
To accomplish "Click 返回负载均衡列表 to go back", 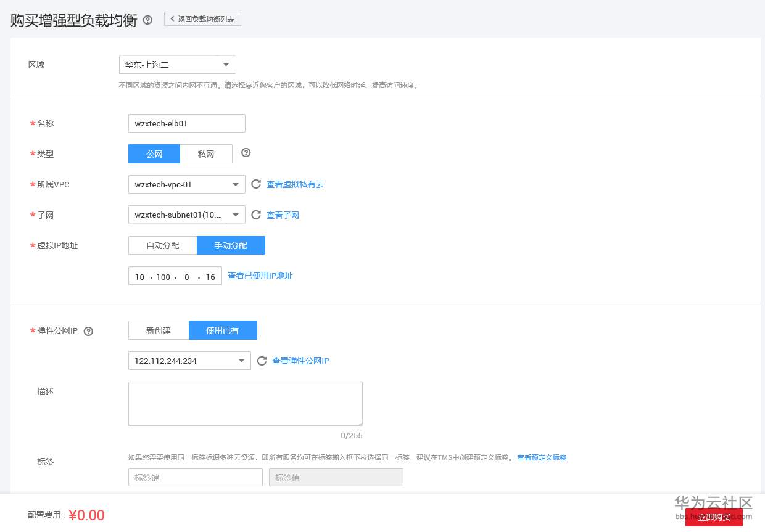I will [202, 18].
